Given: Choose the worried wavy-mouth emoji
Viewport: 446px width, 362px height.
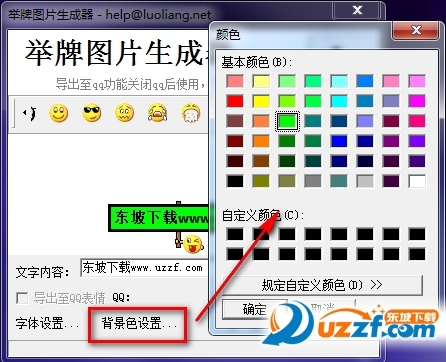Looking at the screenshot, I should tap(124, 113).
